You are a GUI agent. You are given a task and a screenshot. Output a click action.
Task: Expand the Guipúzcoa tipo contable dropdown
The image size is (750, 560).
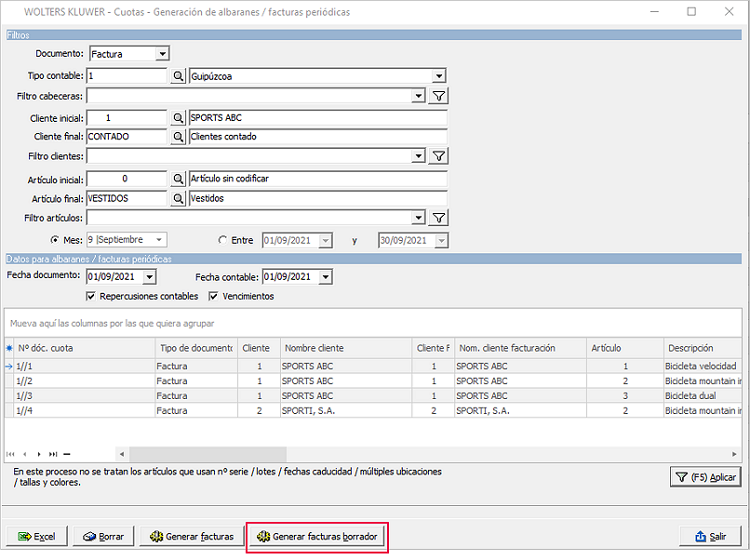(x=439, y=76)
